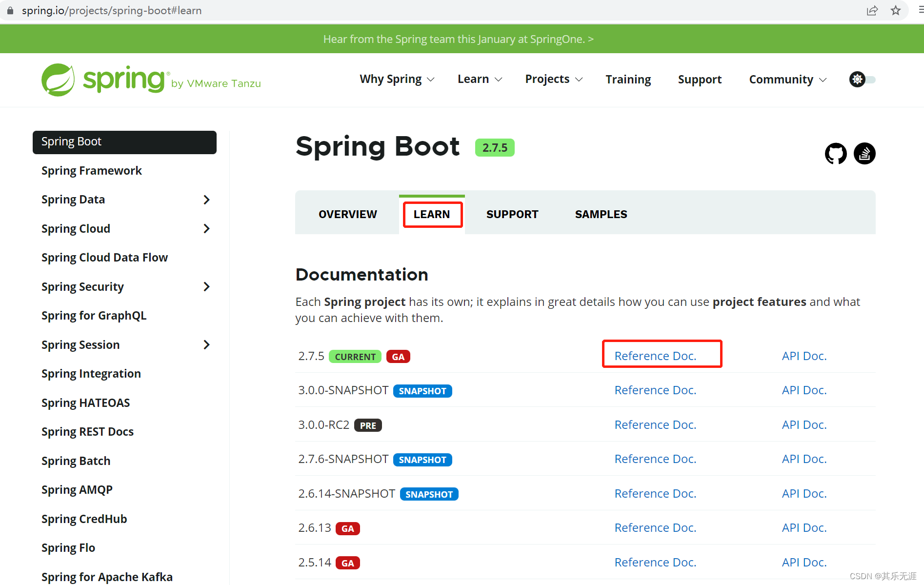Toggle the dark mode theme switch
Viewport: 924px width, 585px height.
pyautogui.click(x=863, y=80)
